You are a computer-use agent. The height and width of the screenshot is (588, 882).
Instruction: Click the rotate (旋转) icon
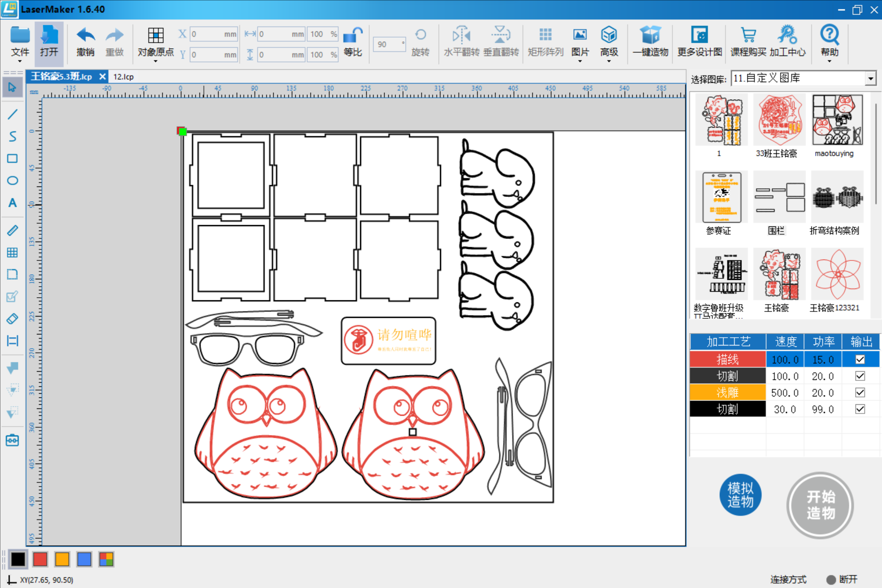pos(420,35)
